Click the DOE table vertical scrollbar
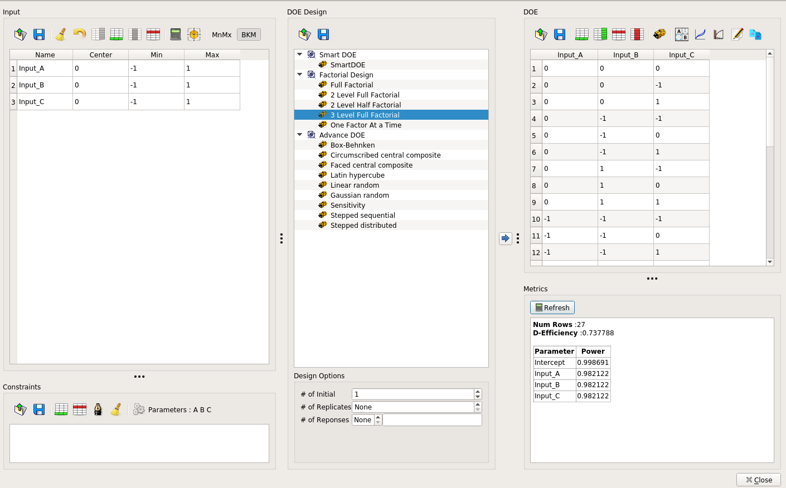This screenshot has width=786, height=488. click(770, 157)
